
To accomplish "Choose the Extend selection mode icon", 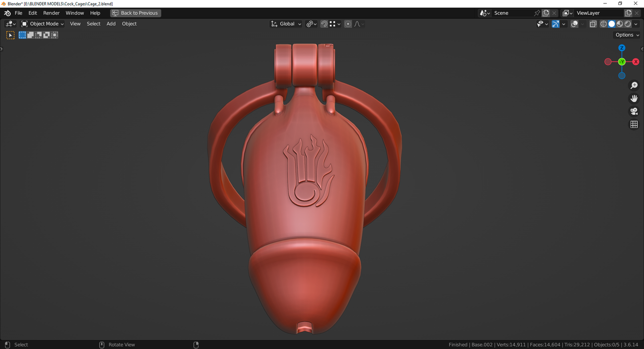I will coord(30,35).
